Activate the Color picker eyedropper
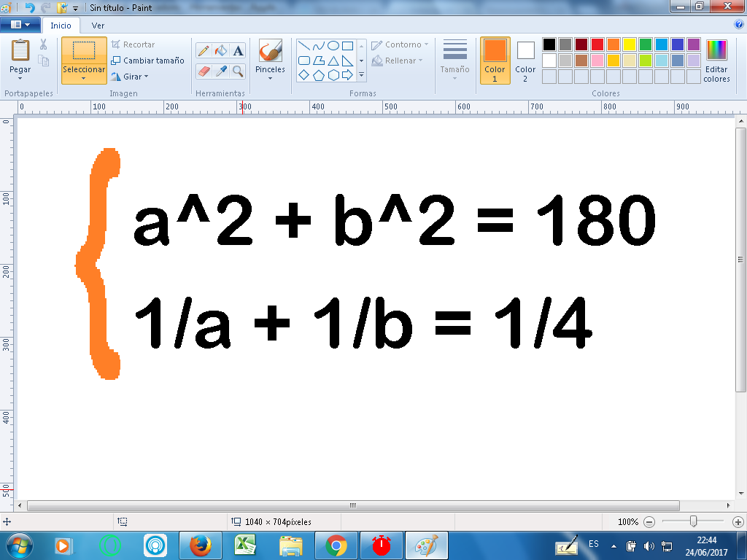 221,71
